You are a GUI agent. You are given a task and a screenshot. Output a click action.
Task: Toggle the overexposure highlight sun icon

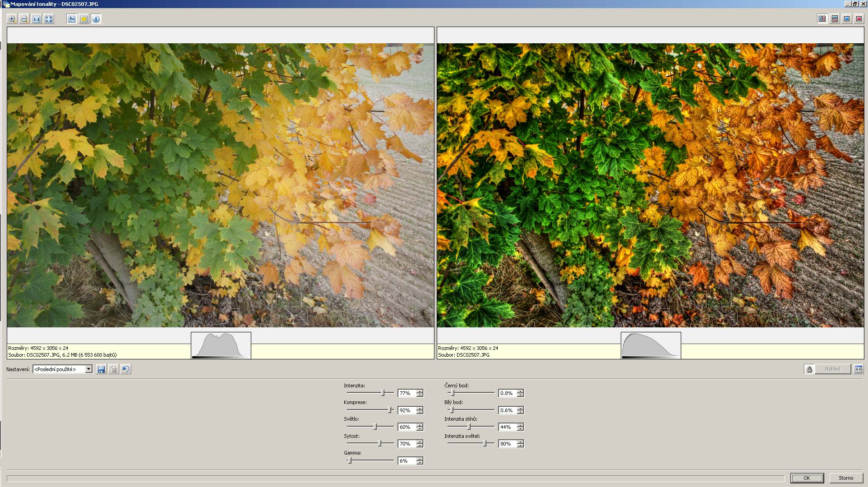point(83,19)
